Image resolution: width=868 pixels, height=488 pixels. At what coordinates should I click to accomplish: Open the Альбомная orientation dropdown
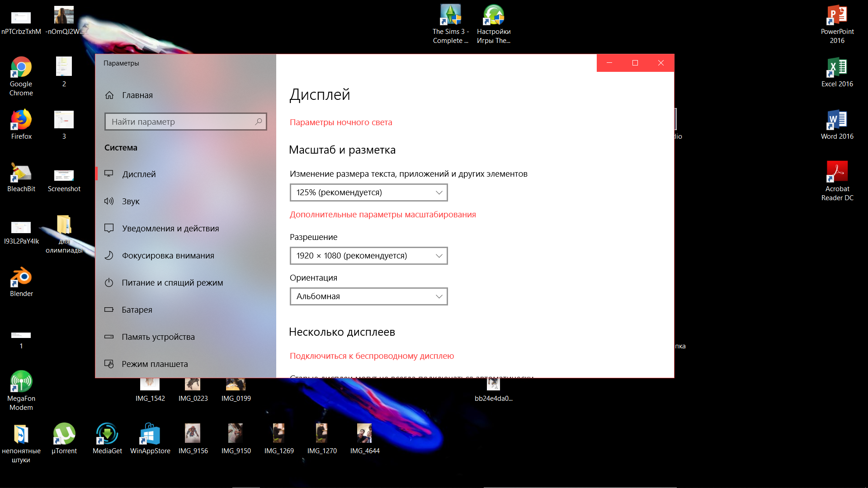[x=368, y=296]
